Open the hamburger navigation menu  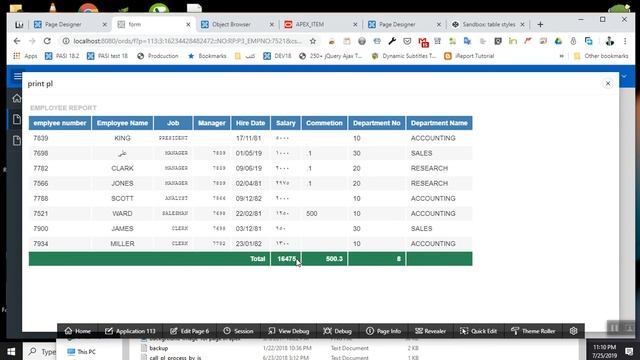tap(17, 76)
